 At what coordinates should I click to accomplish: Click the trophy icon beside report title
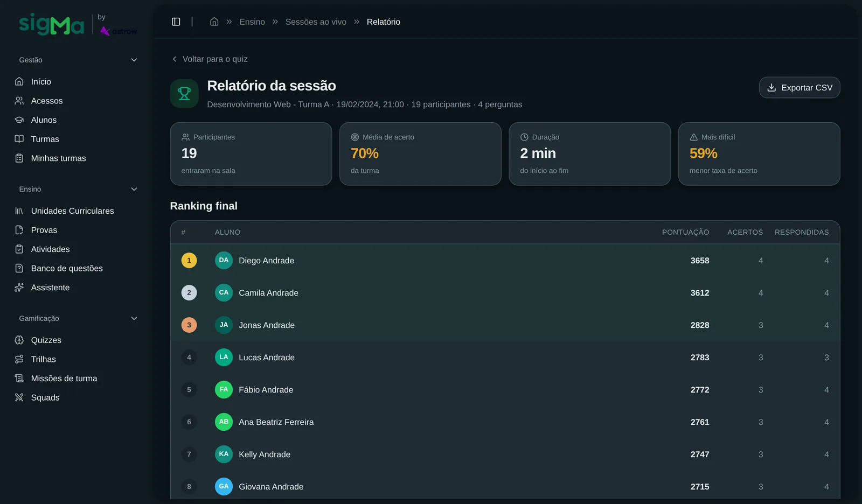tap(184, 93)
